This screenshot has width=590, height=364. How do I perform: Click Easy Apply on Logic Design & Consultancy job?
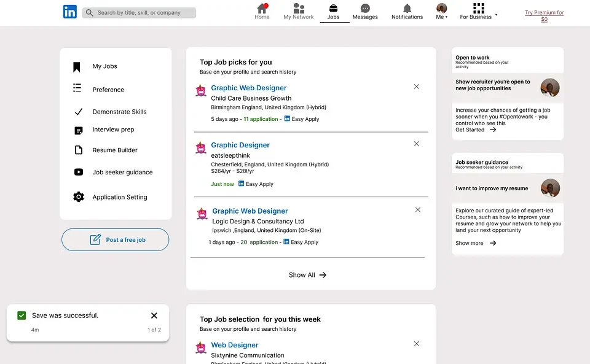click(301, 242)
